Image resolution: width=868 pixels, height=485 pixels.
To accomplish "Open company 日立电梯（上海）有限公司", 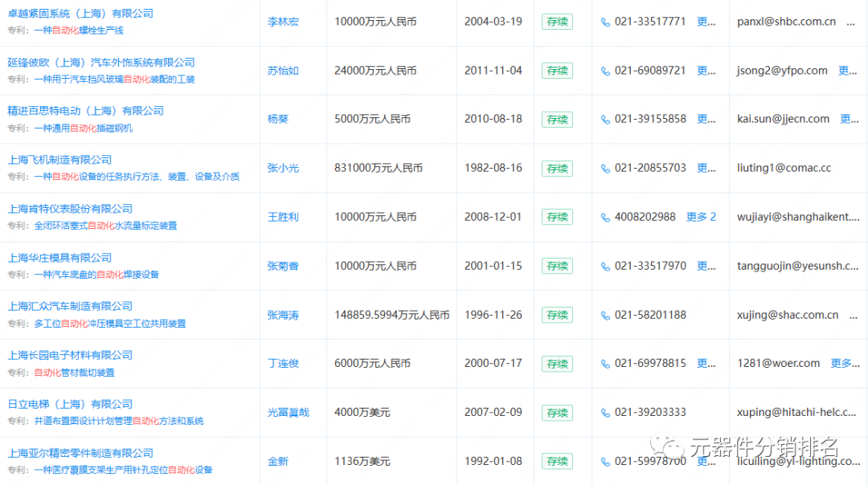I will coord(70,404).
